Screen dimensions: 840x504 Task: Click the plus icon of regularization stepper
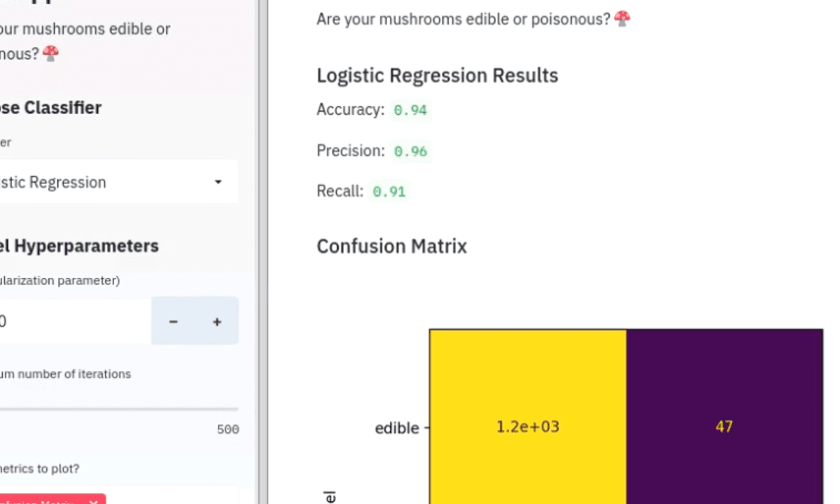click(217, 321)
